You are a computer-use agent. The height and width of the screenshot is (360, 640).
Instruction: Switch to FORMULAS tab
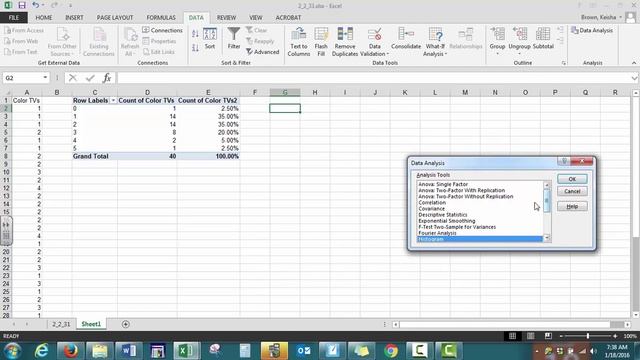pyautogui.click(x=161, y=18)
